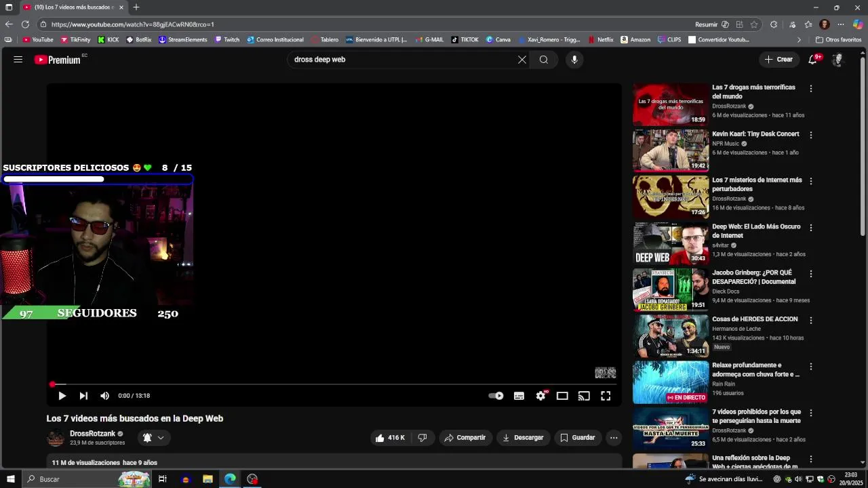This screenshot has height=488, width=868.
Task: Open StreamElements bookmark
Action: pyautogui.click(x=183, y=39)
